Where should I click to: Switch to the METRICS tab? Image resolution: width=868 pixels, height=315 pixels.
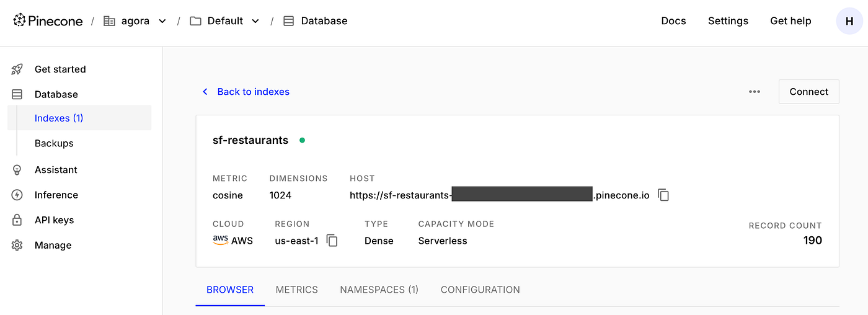297,290
